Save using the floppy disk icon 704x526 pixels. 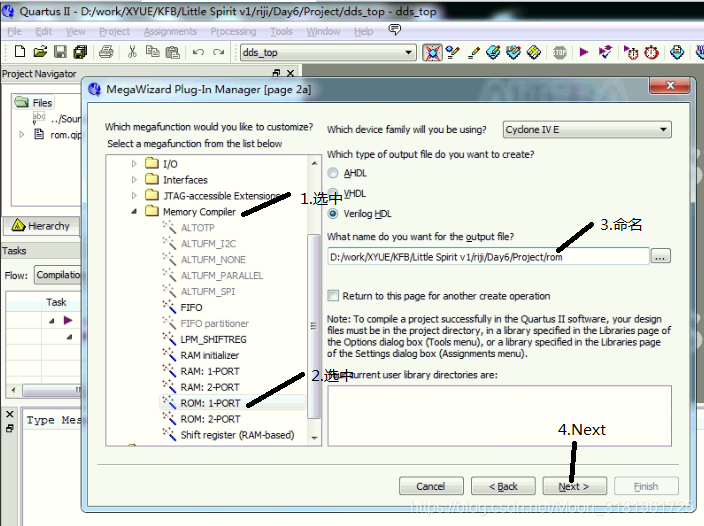pyautogui.click(x=60, y=52)
